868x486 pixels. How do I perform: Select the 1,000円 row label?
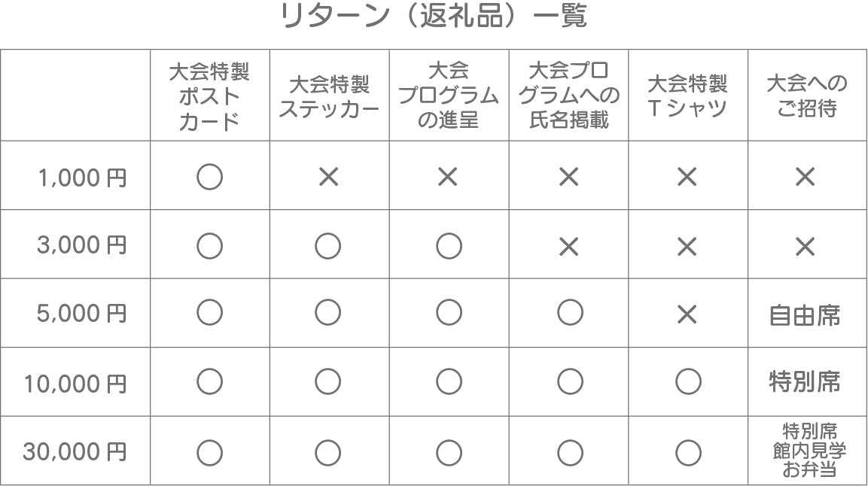(x=82, y=178)
